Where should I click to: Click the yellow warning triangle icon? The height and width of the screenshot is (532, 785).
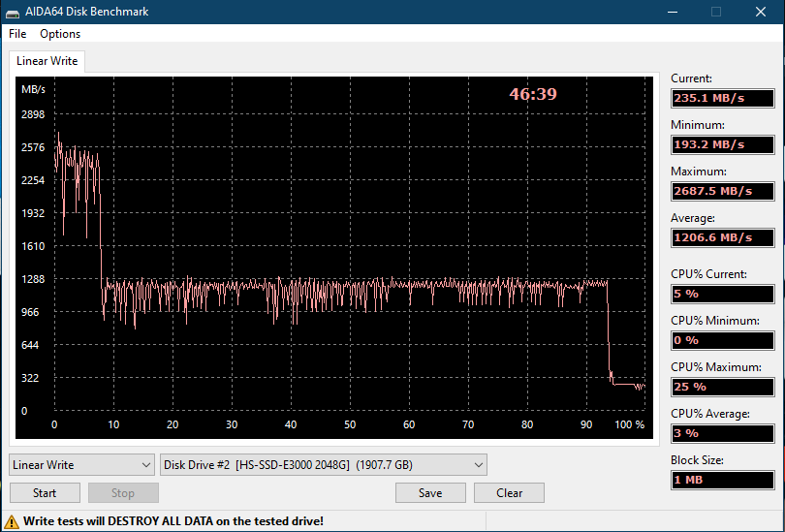(x=12, y=521)
